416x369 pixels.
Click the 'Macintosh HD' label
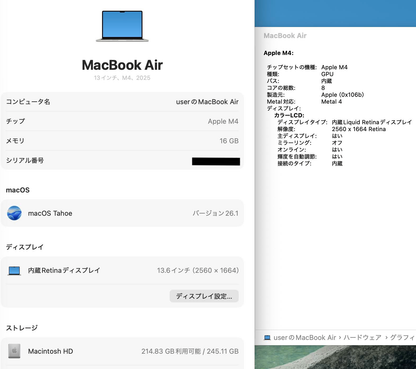click(x=50, y=351)
